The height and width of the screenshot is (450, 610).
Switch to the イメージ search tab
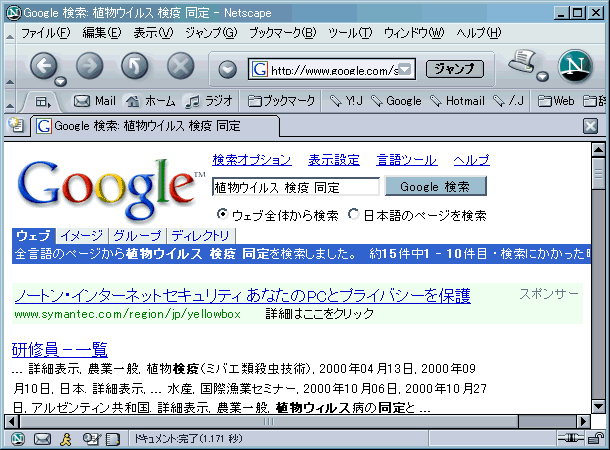click(80, 235)
